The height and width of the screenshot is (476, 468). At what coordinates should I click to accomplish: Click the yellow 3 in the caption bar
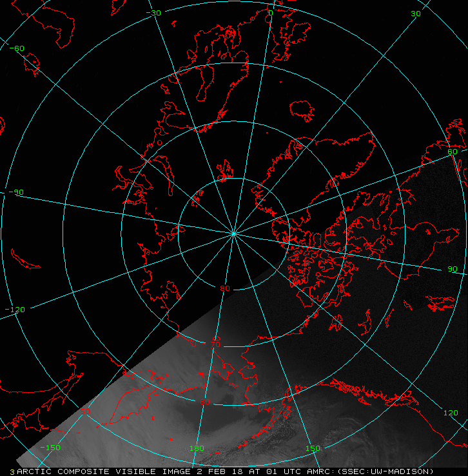(x=12, y=472)
